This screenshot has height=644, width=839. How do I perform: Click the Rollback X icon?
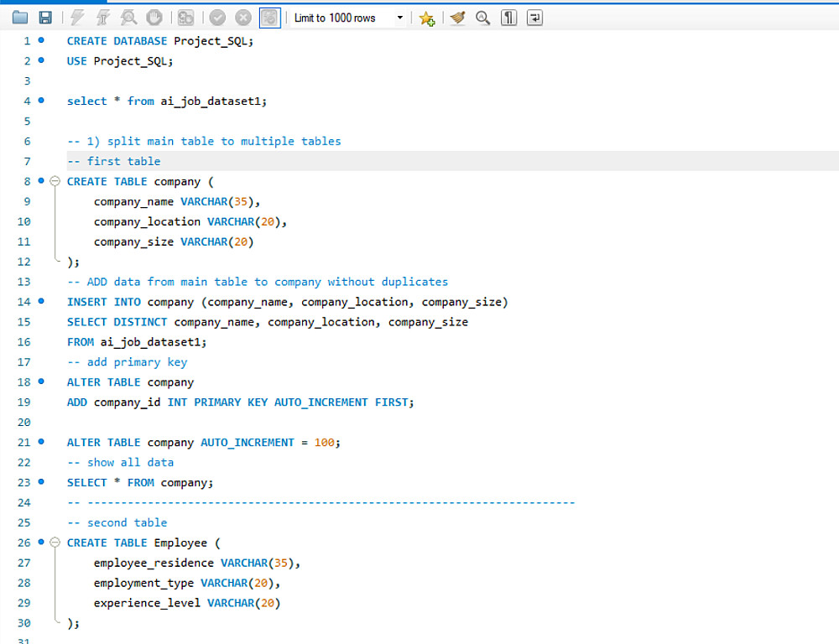[x=243, y=18]
